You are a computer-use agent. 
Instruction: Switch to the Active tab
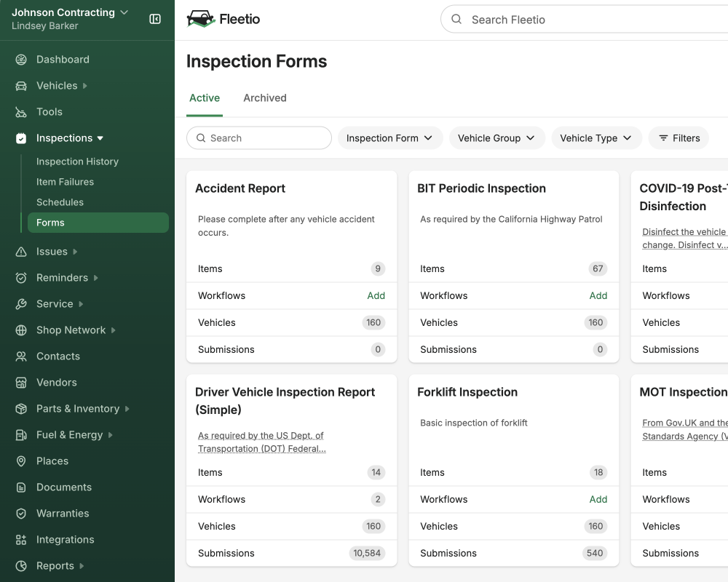pyautogui.click(x=205, y=98)
